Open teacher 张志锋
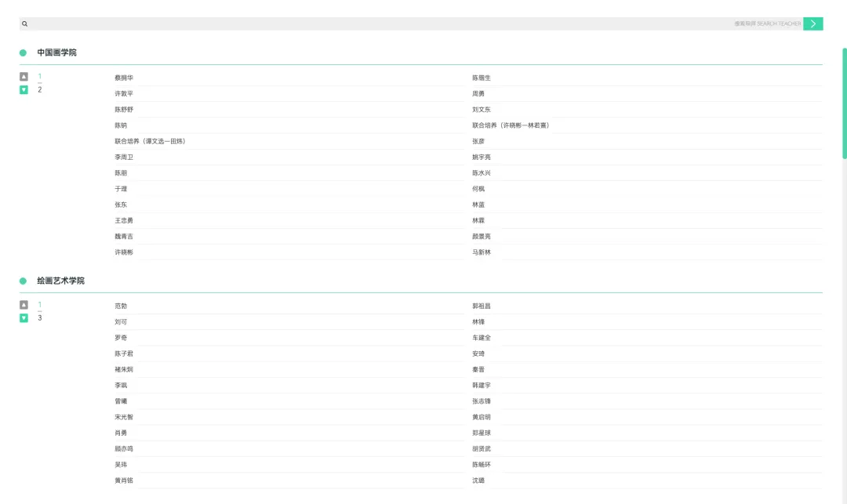Screen dimensions: 847x504 click(482, 401)
